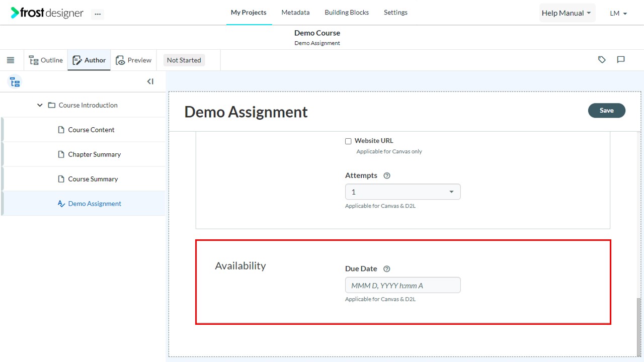Collapse the sidebar panel arrow

point(150,81)
